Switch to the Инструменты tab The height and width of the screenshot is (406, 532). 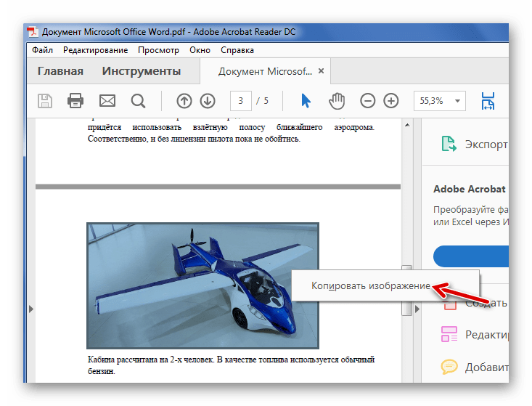click(x=141, y=71)
